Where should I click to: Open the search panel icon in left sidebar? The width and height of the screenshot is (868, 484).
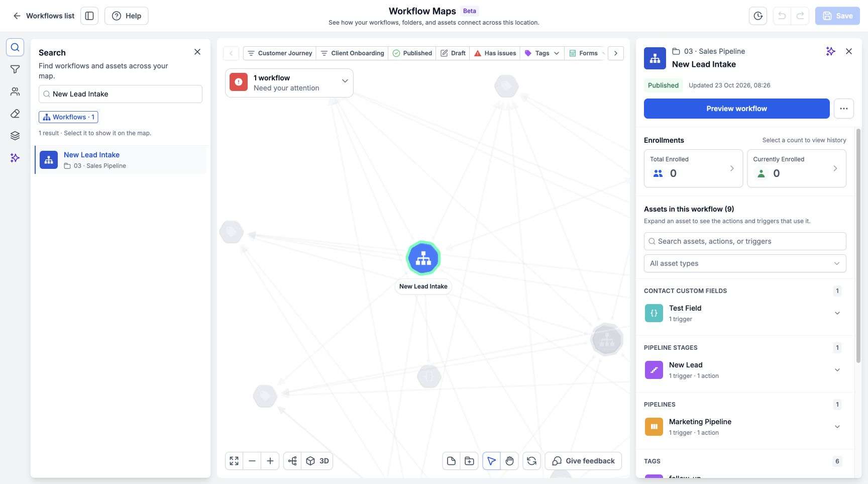coord(15,47)
